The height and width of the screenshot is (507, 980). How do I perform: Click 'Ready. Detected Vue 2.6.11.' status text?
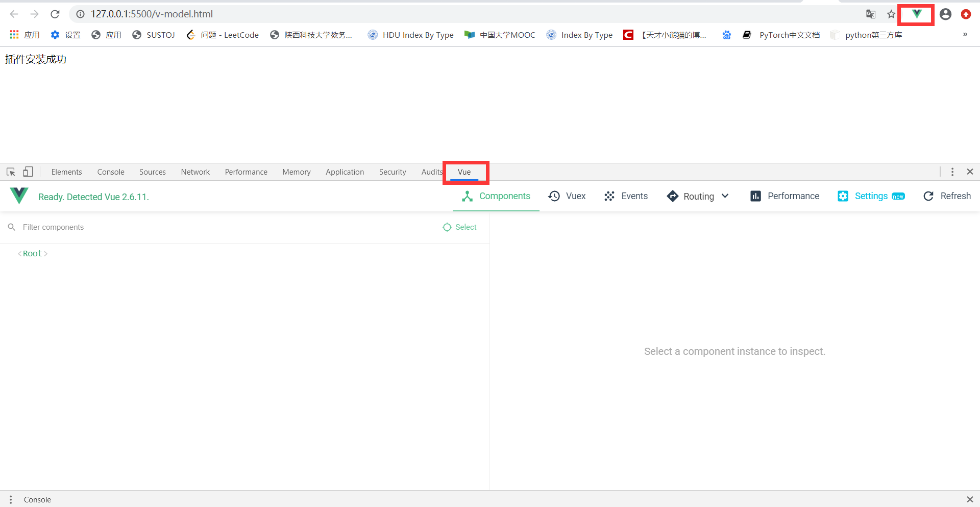(x=93, y=197)
